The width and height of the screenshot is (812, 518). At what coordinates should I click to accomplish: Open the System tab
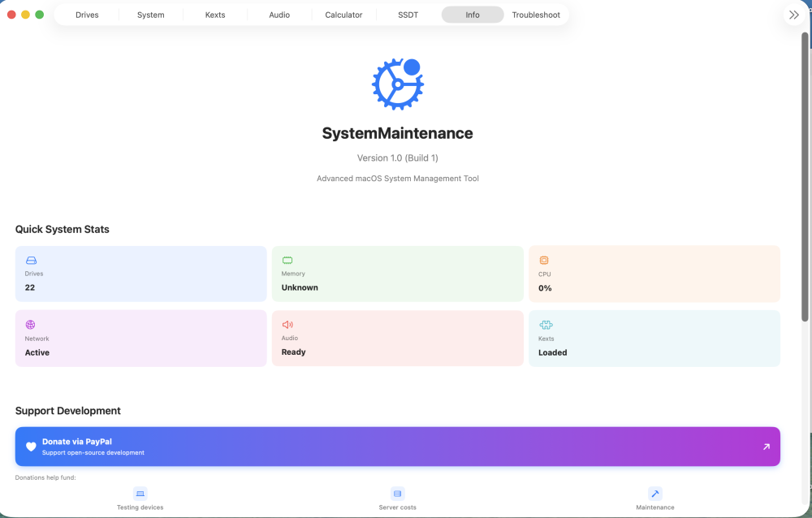(x=151, y=15)
